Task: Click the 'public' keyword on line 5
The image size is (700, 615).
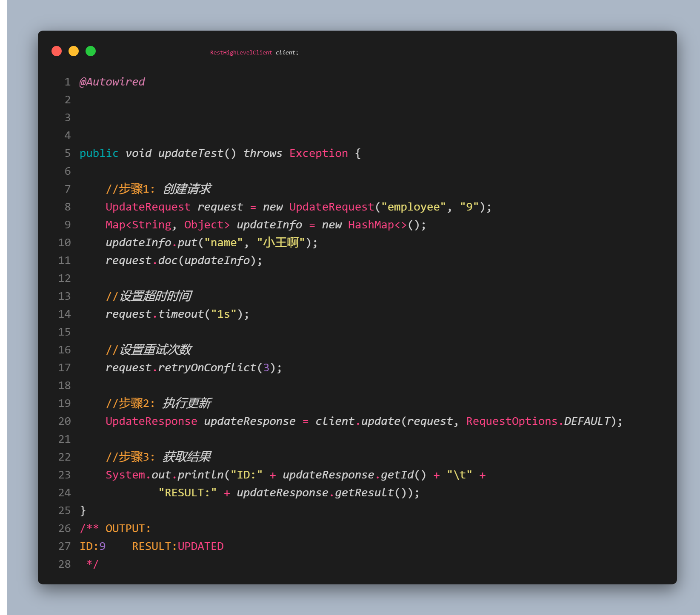Action: (99, 153)
